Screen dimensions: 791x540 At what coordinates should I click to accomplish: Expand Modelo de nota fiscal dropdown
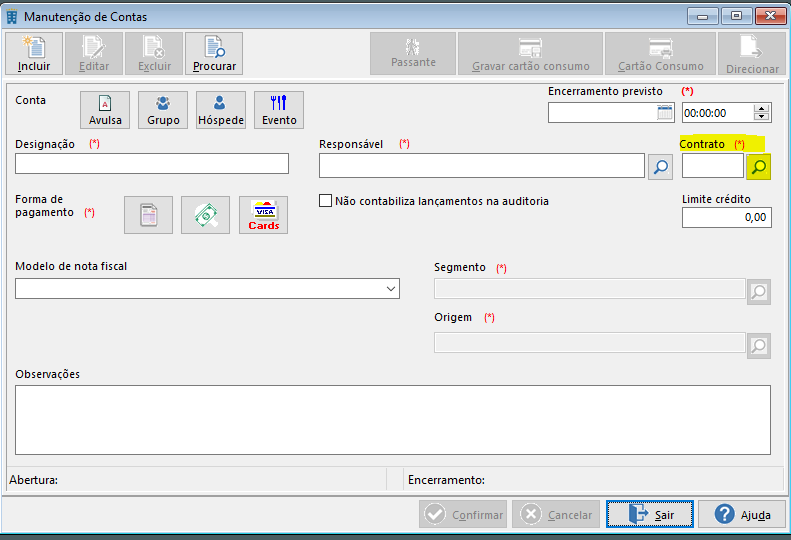(390, 289)
